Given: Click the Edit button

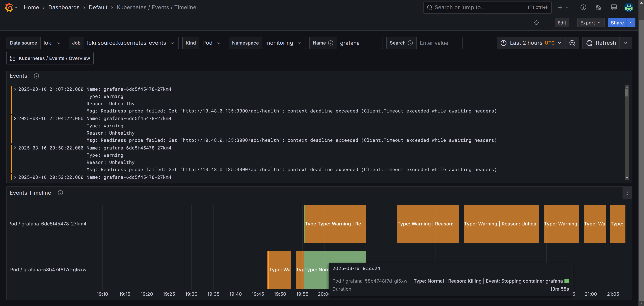Looking at the screenshot, I should (562, 23).
